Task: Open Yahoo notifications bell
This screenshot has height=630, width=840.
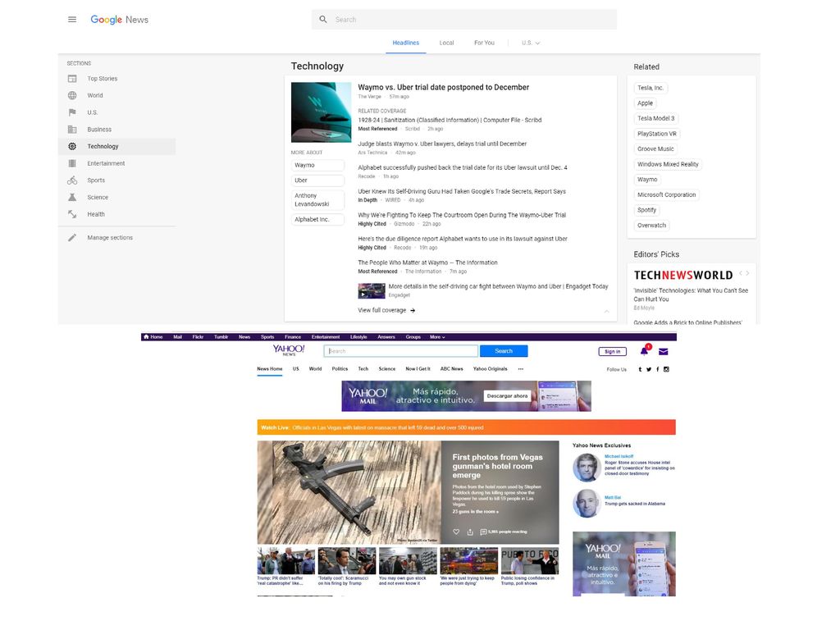Action: coord(645,351)
